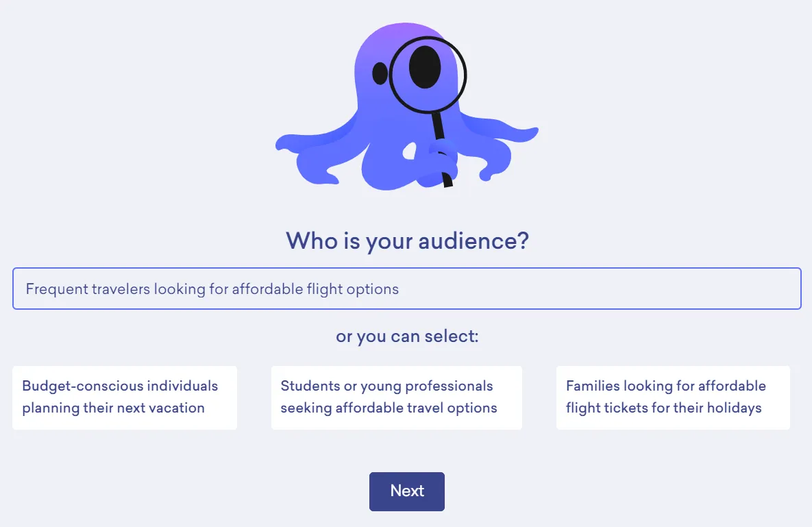812x527 pixels.
Task: Choose Students or young professionals option
Action: pos(397,397)
